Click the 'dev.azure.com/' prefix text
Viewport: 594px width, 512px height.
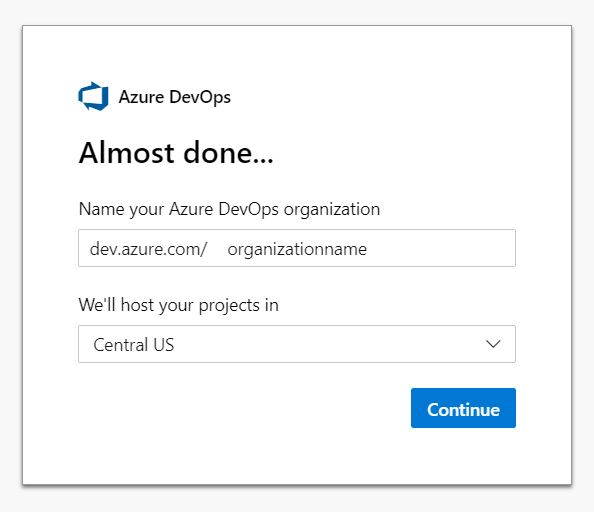click(x=148, y=249)
